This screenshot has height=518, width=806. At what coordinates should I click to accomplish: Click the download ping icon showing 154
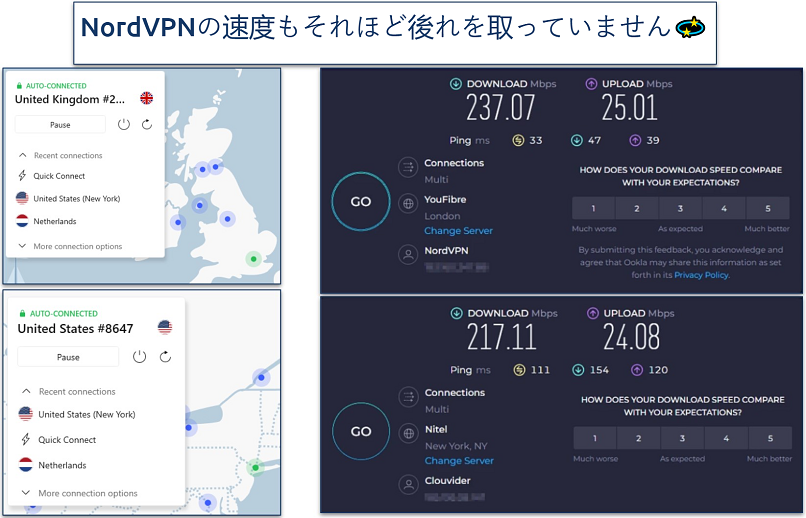578,370
